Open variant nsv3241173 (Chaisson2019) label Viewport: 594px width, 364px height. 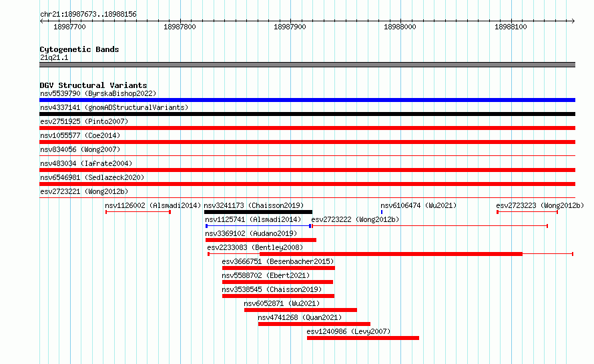(254, 205)
